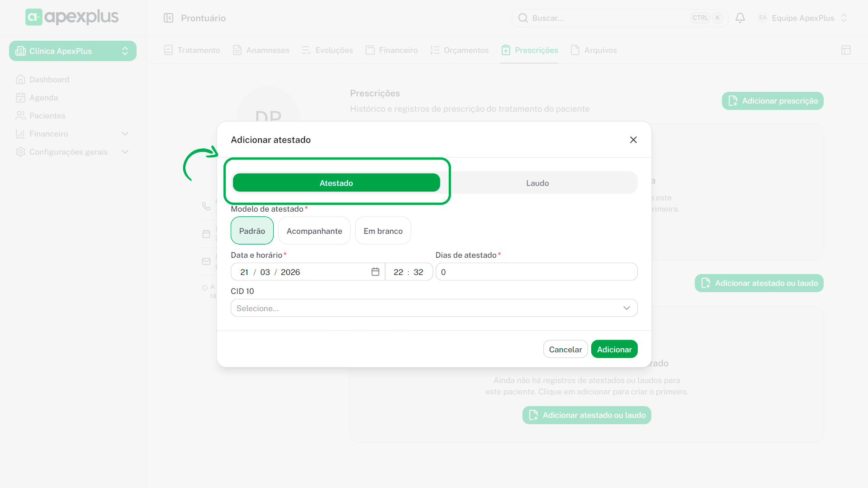Click the Dias de atestado field
The height and width of the screenshot is (488, 868).
(536, 272)
